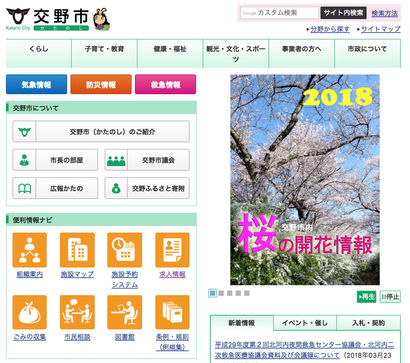The image size is (410, 363).
Task: Open the 子育て・教育 navigation menu
Action: [x=104, y=54]
